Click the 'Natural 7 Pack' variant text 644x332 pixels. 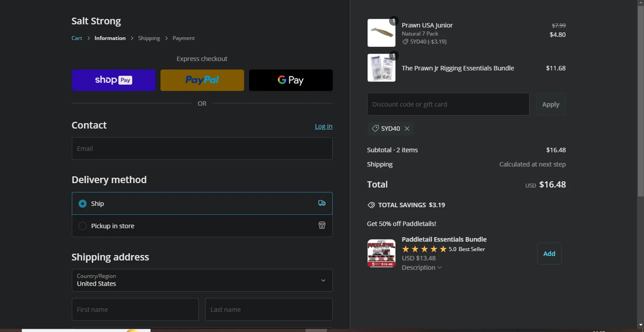[420, 33]
